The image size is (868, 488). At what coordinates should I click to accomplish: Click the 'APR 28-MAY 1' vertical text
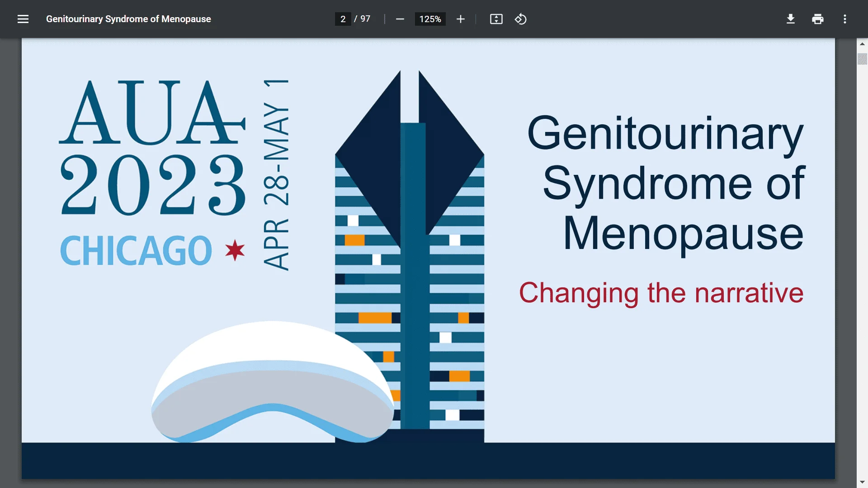pyautogui.click(x=276, y=175)
